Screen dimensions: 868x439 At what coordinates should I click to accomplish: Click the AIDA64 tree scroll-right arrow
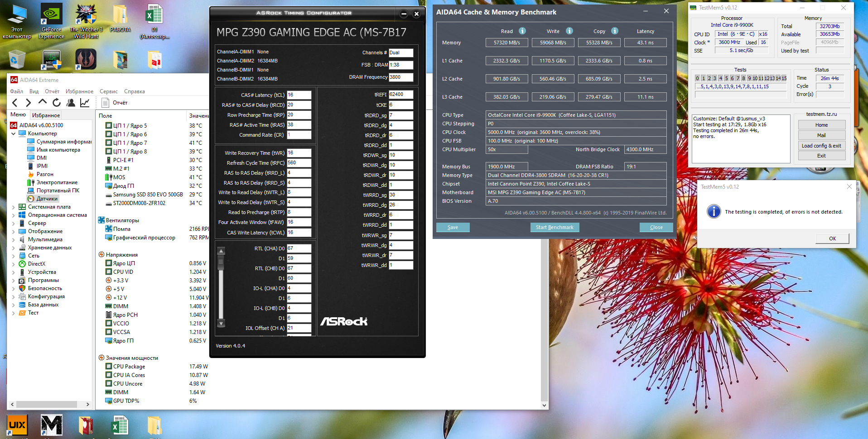coord(88,405)
